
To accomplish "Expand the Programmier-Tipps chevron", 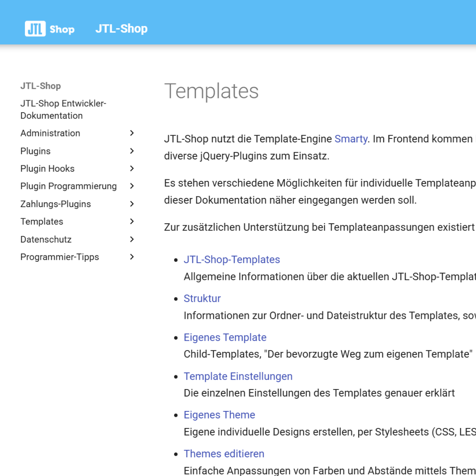I will (x=132, y=257).
